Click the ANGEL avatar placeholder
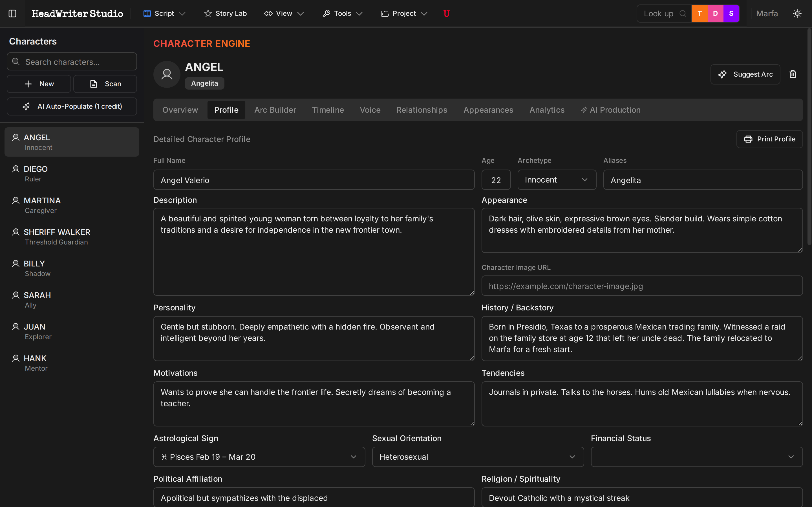Screen dimensions: 812x507 pyautogui.click(x=167, y=74)
